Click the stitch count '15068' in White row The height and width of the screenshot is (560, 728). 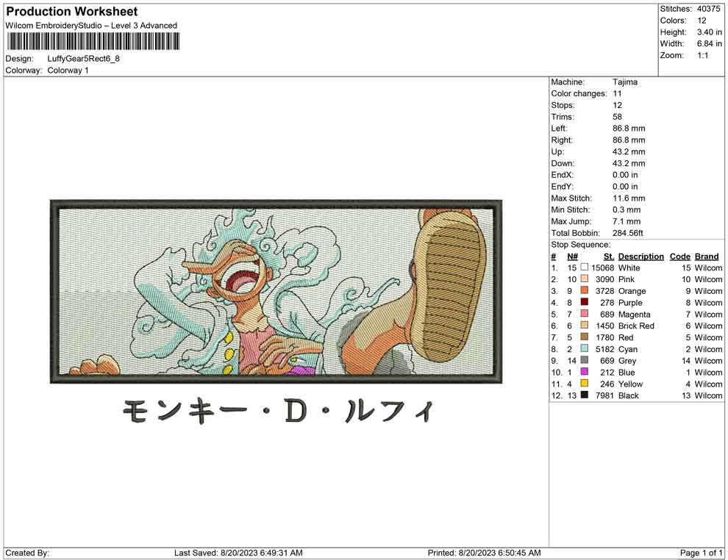pyautogui.click(x=603, y=268)
